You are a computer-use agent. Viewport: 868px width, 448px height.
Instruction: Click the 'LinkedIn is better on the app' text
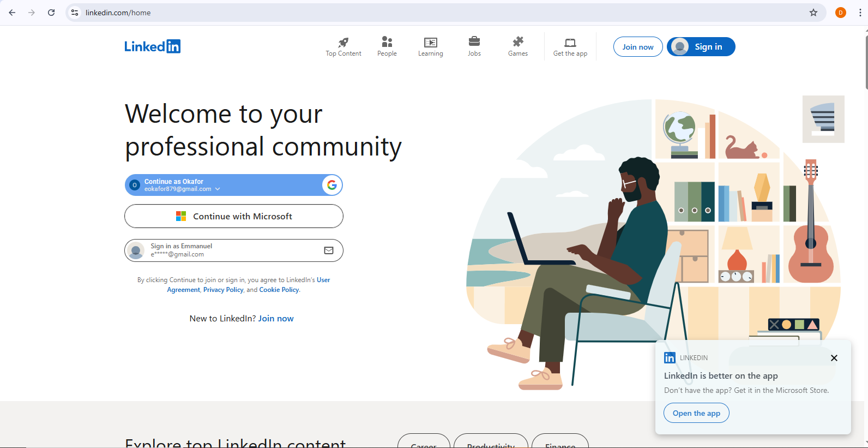721,375
